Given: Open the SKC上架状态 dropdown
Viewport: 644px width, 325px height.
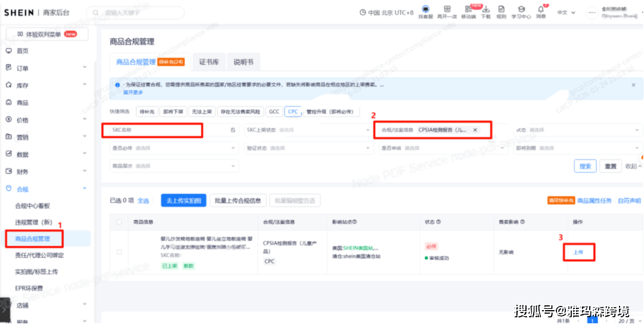Looking at the screenshot, I should click(x=308, y=130).
